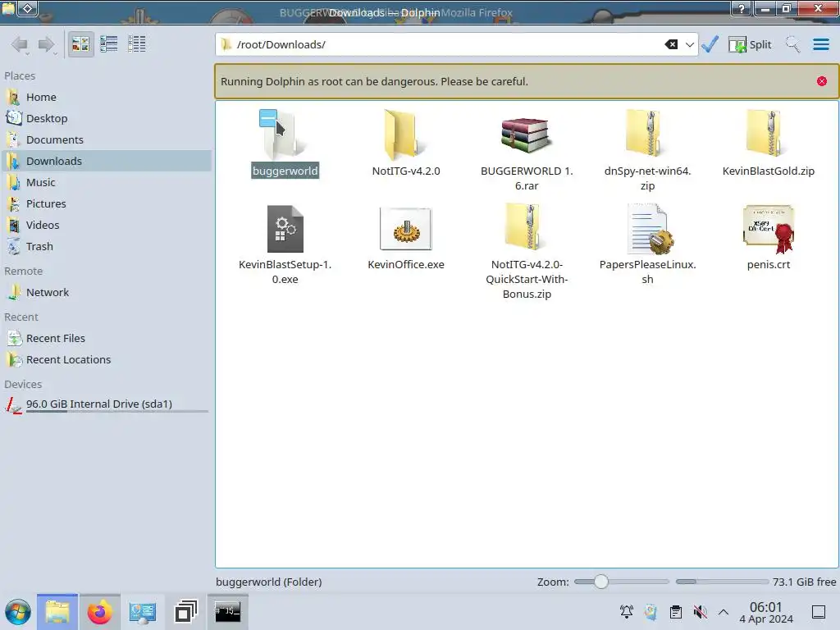Select NotITG-v4.2.0-QuickStart-With-Bonus.zip icon
Viewport: 840px width, 630px height.
(526, 228)
